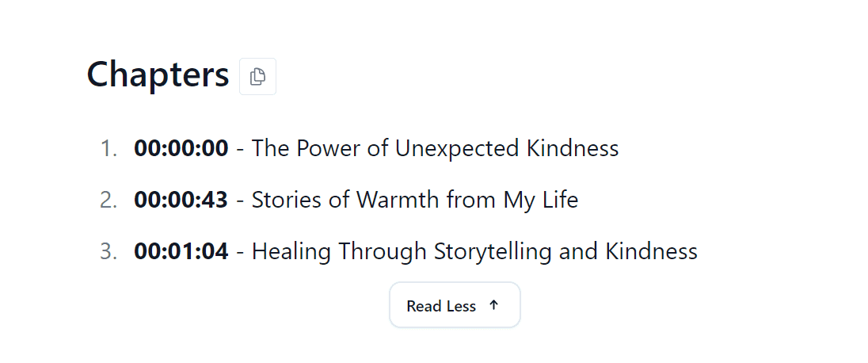
Task: Open chapter Healing Through Storytelling and Kindness
Action: [x=474, y=251]
